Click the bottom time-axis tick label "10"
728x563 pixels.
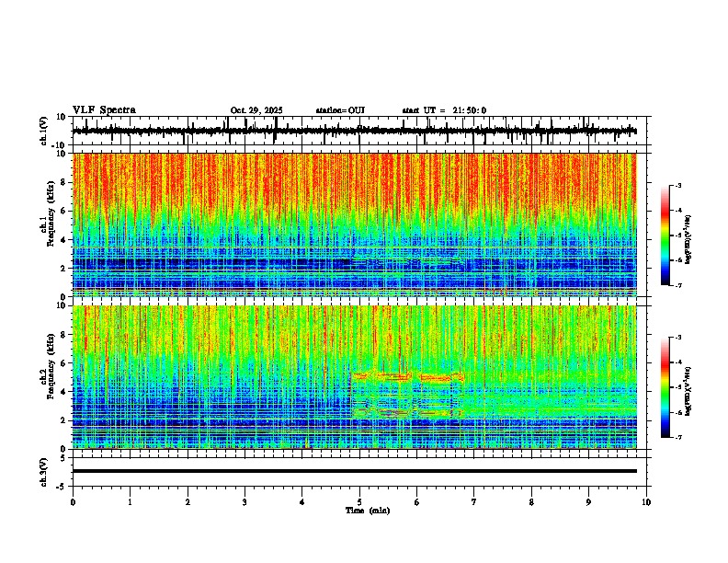(646, 502)
